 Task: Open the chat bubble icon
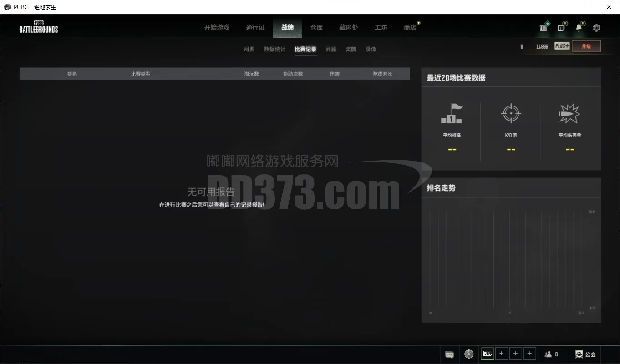coord(449,354)
